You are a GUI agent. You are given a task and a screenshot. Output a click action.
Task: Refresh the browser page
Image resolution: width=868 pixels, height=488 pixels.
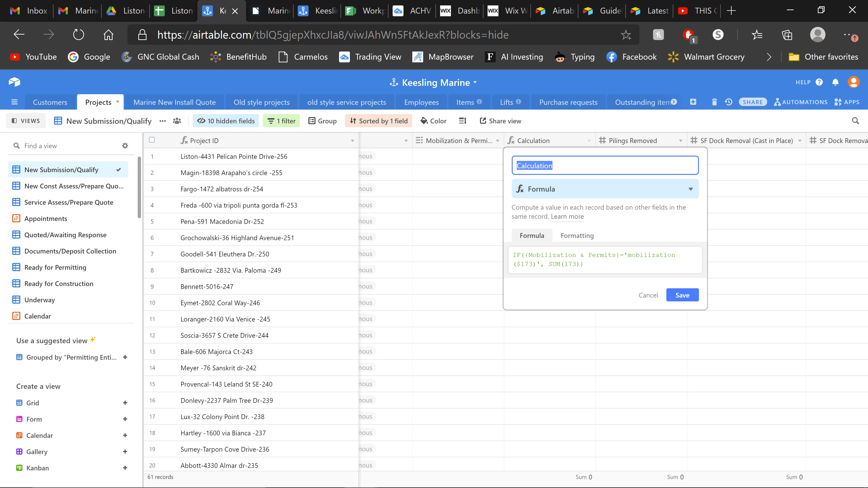pyautogui.click(x=78, y=35)
